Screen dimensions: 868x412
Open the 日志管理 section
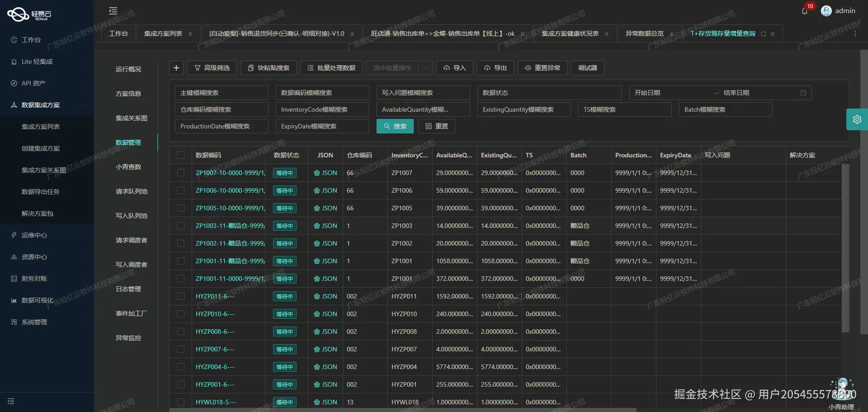point(128,289)
